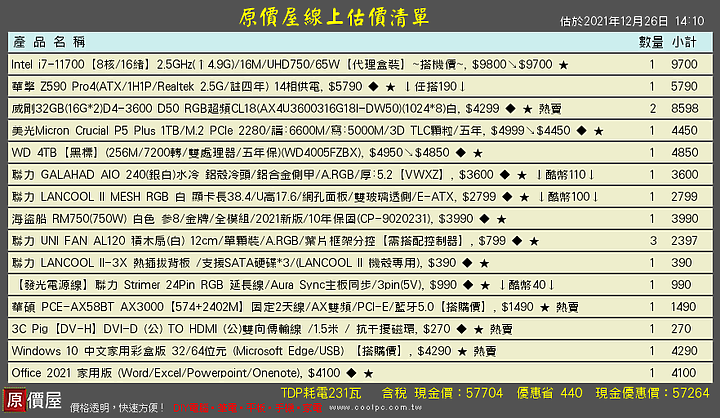
Task: Click the subtotal 4450 value
Action: 684,130
